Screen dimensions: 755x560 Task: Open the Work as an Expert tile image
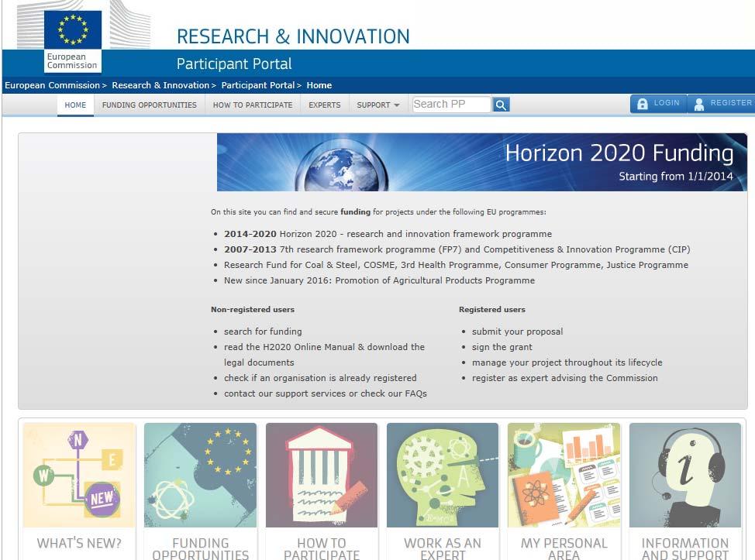443,475
